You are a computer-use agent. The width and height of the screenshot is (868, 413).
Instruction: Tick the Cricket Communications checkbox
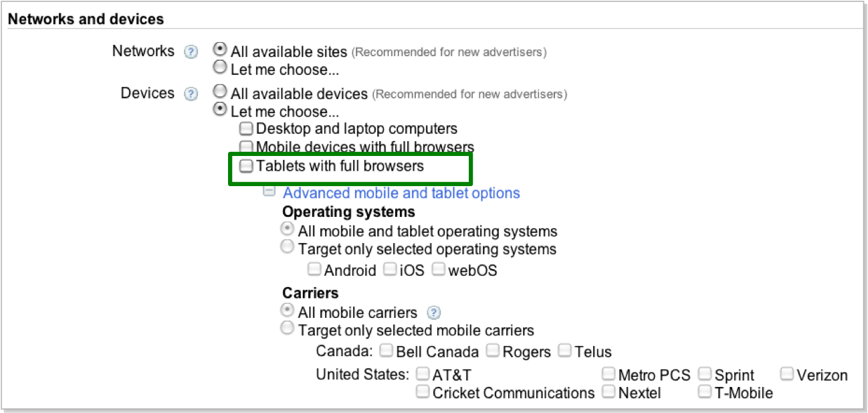423,392
